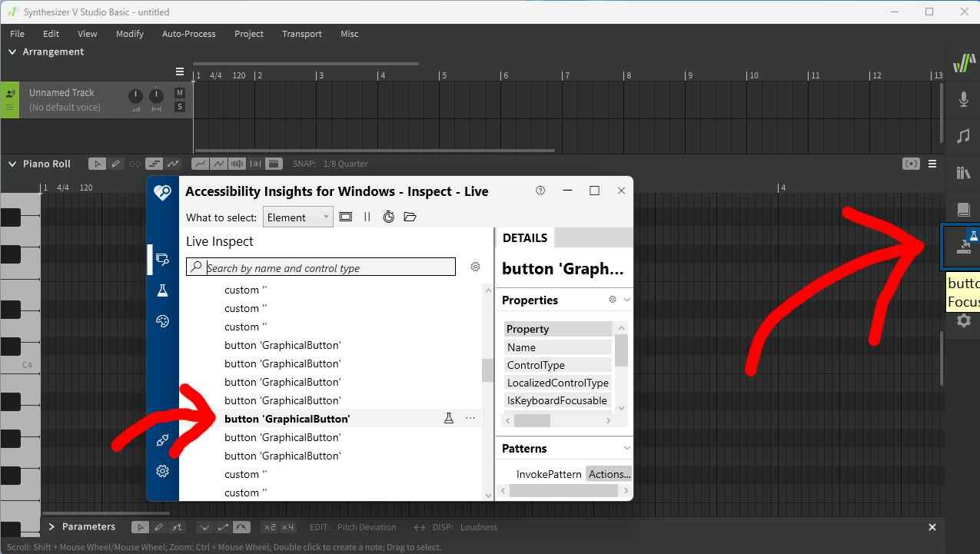
Task: Focus the 'Search by name and control type' field
Action: pos(321,267)
